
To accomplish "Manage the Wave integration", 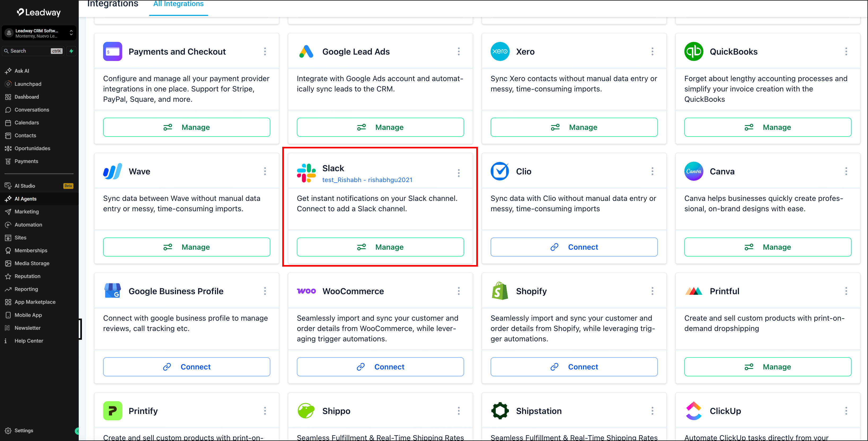I will click(186, 247).
